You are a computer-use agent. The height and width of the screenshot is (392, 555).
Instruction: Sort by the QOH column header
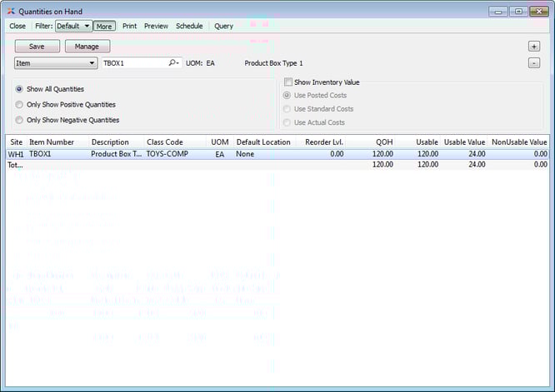coord(383,142)
